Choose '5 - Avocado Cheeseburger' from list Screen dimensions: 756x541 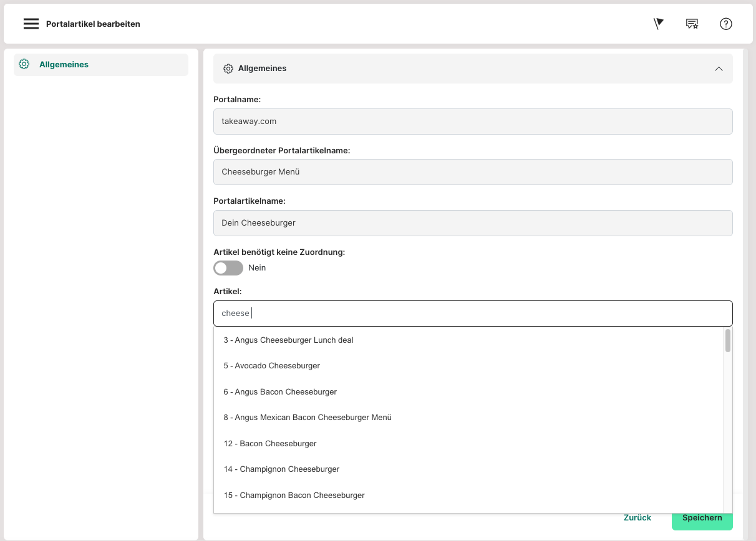[272, 366]
